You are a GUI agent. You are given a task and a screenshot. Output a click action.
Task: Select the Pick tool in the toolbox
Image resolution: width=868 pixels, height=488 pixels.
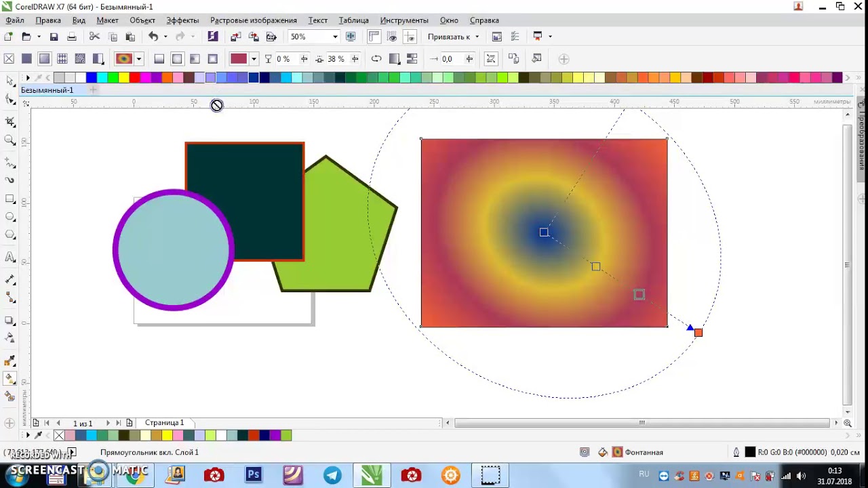click(x=9, y=81)
